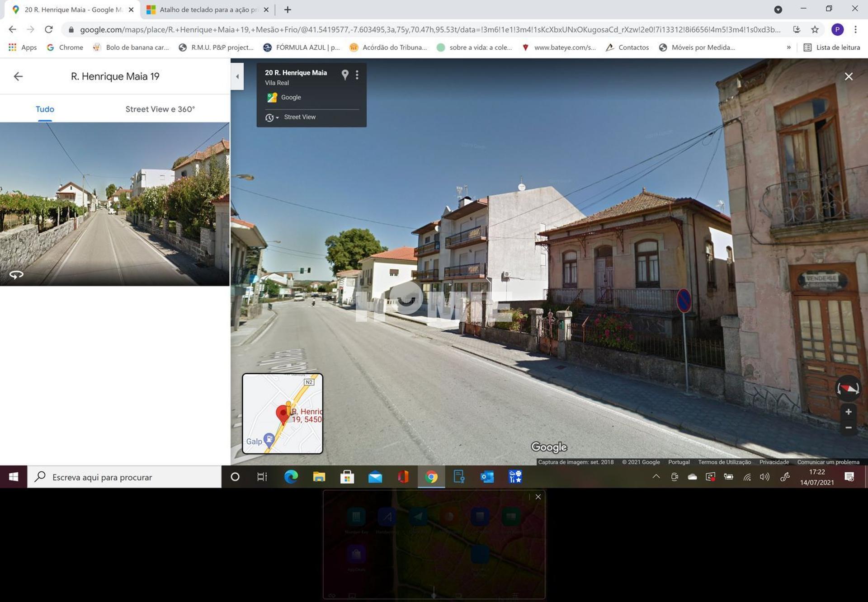Click Comunicar um problema link
This screenshot has width=868, height=602.
tap(828, 462)
